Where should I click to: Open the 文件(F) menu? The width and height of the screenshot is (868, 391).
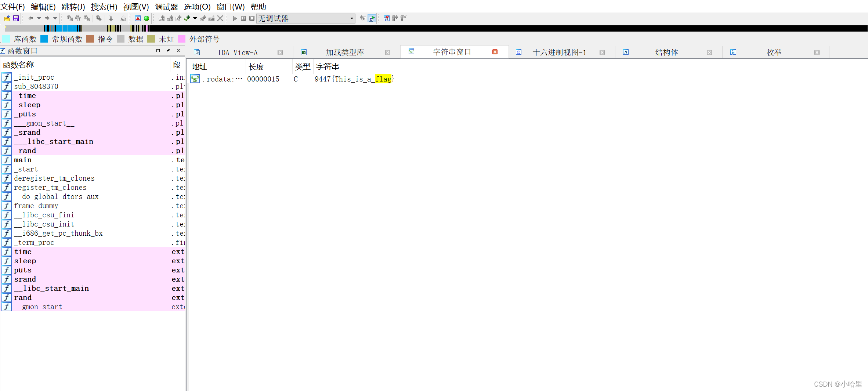tap(13, 7)
